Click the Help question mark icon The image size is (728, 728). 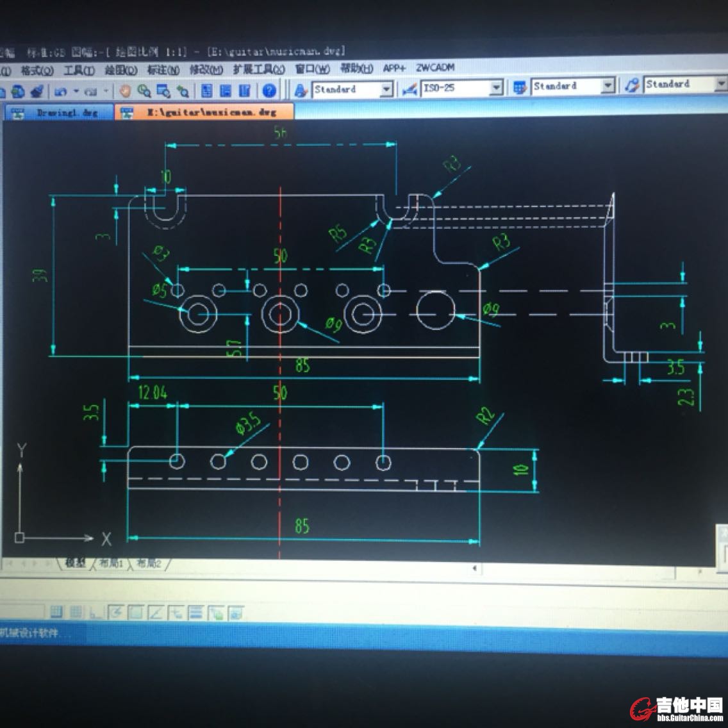[269, 90]
